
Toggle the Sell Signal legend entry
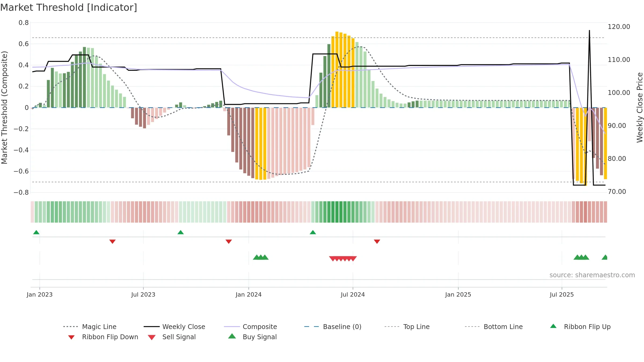pos(172,337)
